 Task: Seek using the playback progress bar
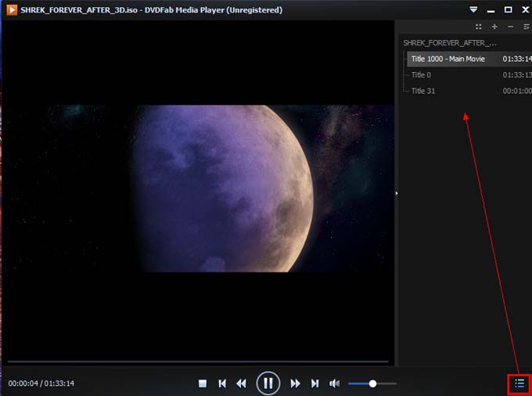coord(198,362)
